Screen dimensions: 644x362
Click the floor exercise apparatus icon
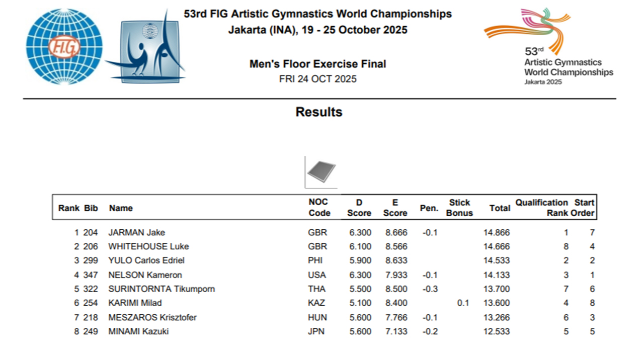click(x=321, y=171)
